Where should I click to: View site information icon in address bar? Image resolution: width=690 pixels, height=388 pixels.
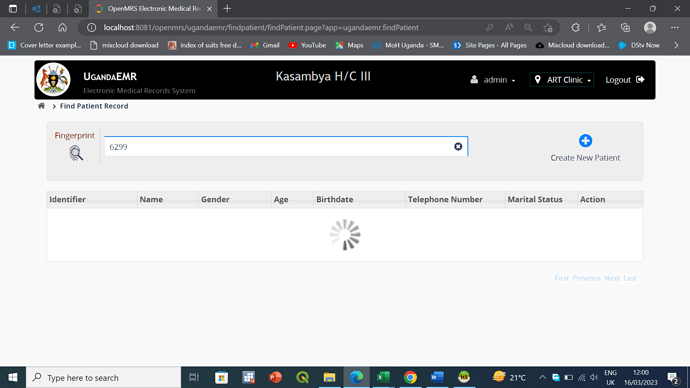pos(92,27)
